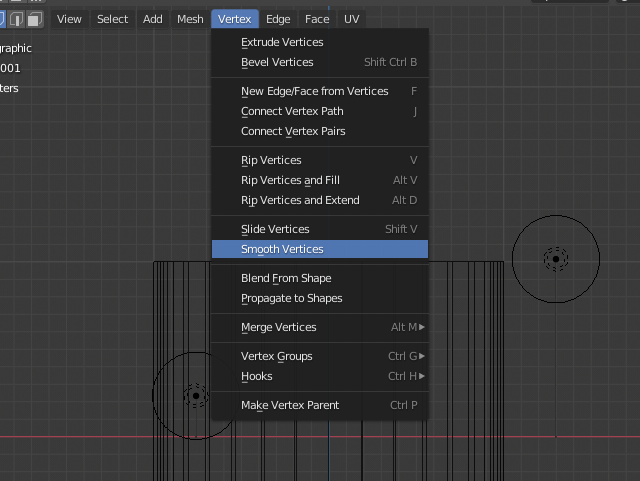Click the circular object at upper right
Viewport: 640px width, 481px height.
click(555, 259)
